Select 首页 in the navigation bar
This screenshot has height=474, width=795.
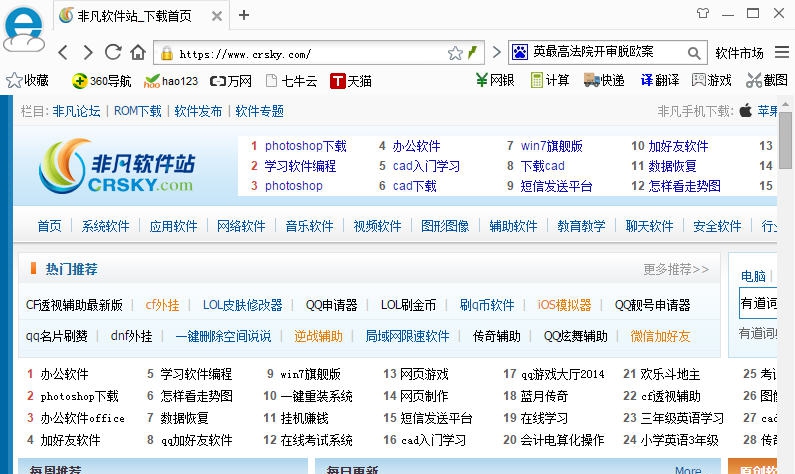pyautogui.click(x=49, y=226)
